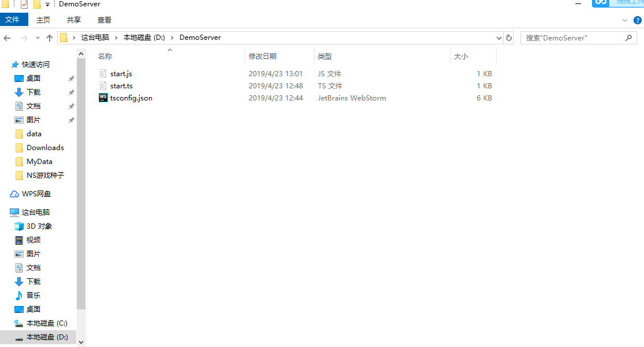Open 音乐 in the sidebar
Screen dimensions: 644x347
pyautogui.click(x=33, y=295)
